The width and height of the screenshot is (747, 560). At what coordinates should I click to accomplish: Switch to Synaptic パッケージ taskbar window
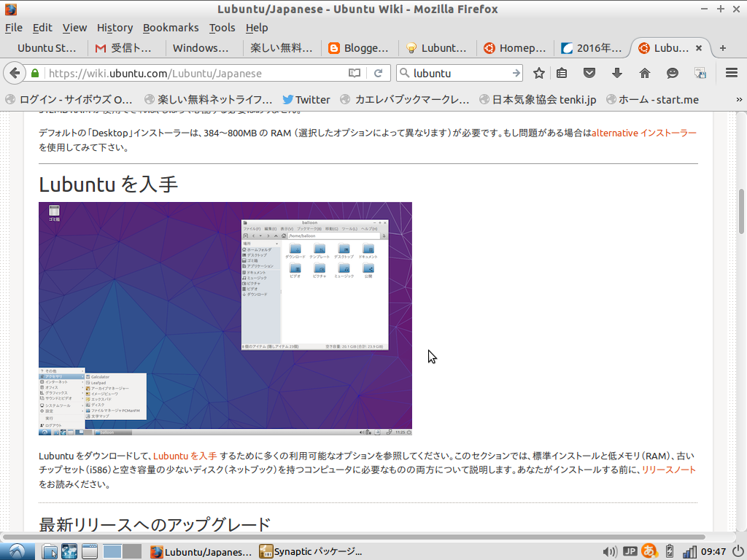click(311, 552)
